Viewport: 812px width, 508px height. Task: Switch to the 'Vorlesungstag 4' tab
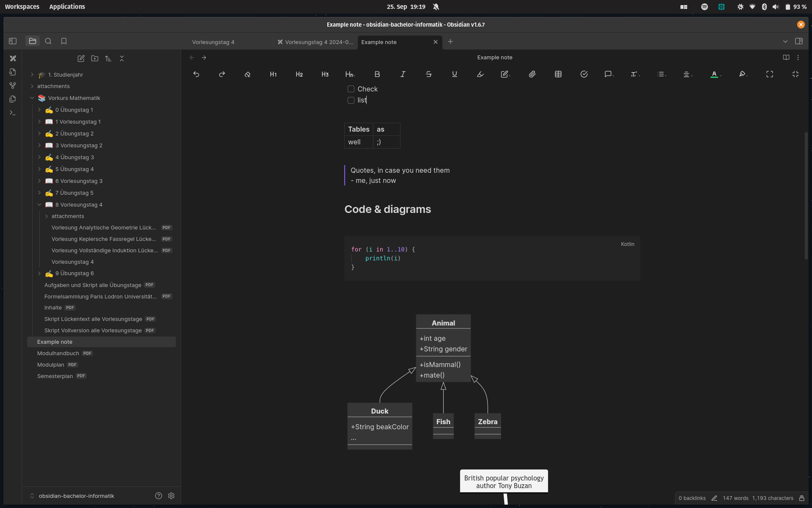click(213, 42)
